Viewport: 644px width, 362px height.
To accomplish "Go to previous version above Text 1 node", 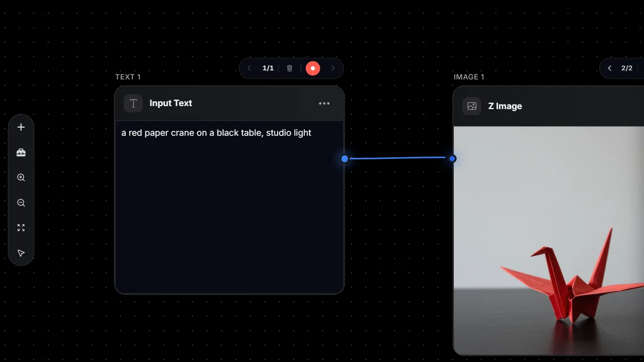I will point(249,68).
